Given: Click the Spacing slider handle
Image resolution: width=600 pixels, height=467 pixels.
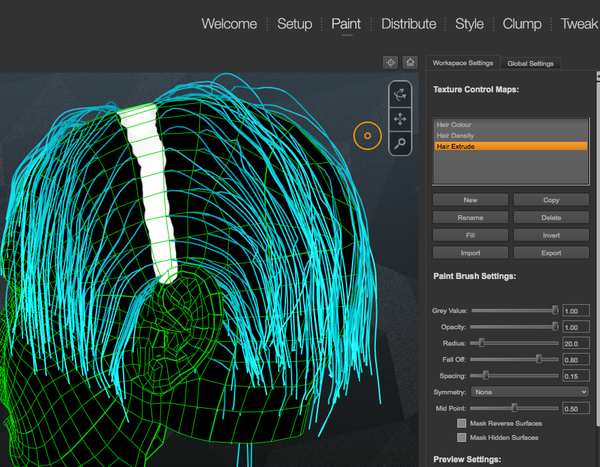Looking at the screenshot, I should [x=486, y=376].
